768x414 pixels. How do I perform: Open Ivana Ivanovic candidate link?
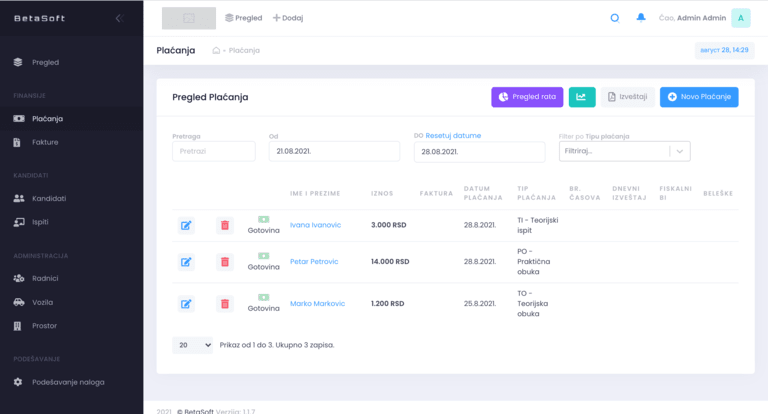coord(315,225)
